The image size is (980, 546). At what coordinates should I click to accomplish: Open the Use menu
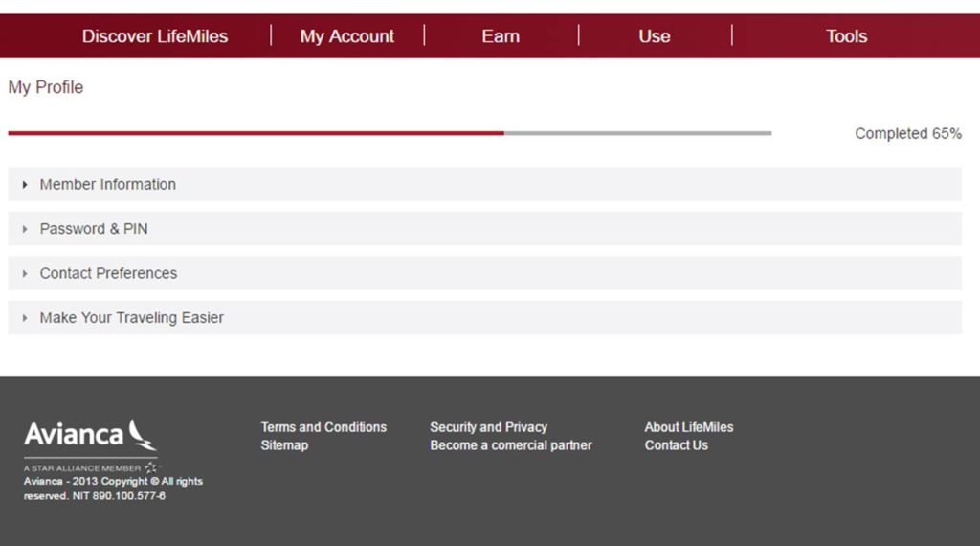coord(655,36)
